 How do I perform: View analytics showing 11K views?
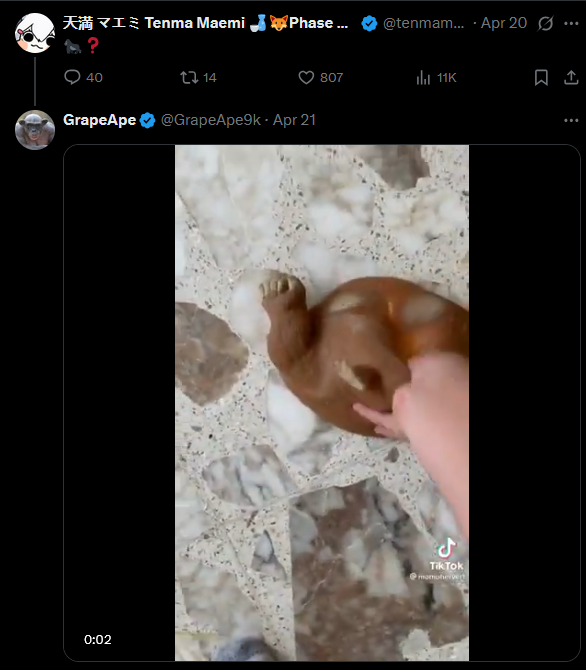click(436, 77)
